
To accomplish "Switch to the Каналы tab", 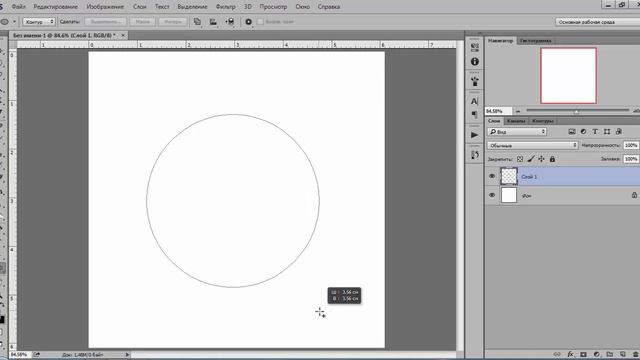I will point(516,121).
